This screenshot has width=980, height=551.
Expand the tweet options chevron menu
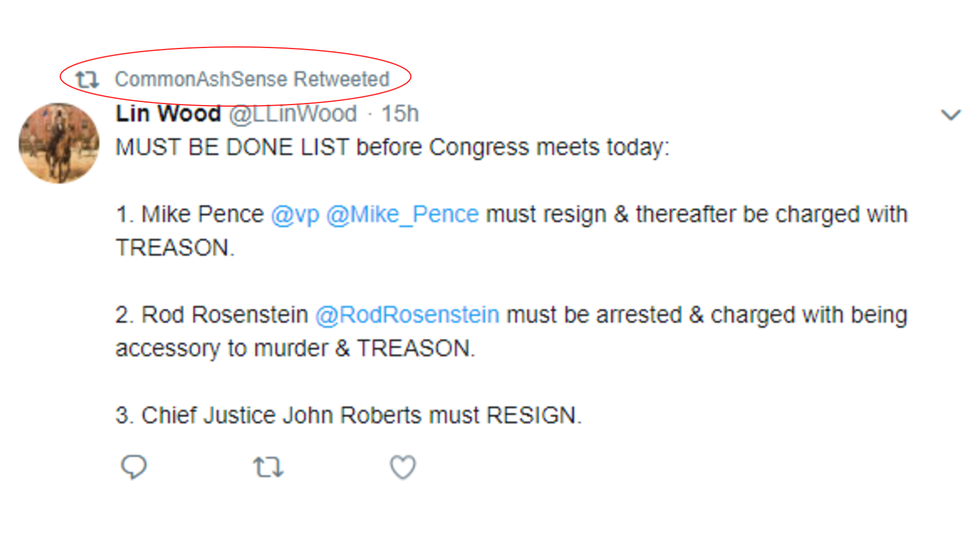coord(950,115)
